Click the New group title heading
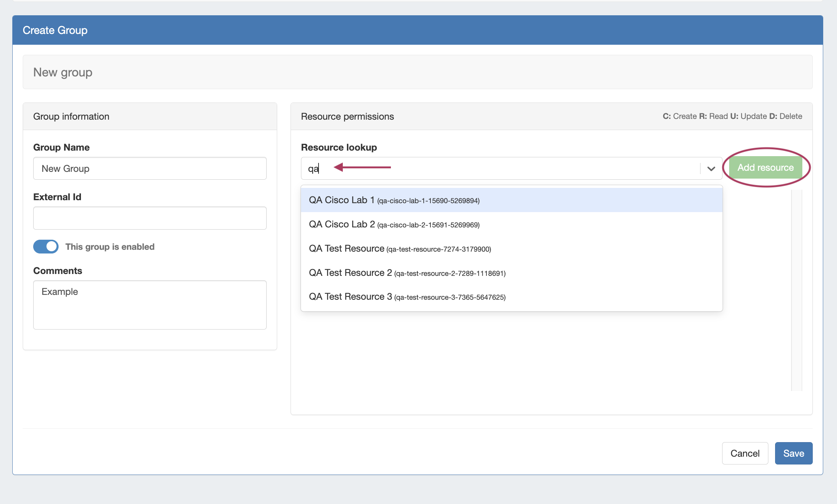Viewport: 837px width, 504px height. (x=63, y=72)
